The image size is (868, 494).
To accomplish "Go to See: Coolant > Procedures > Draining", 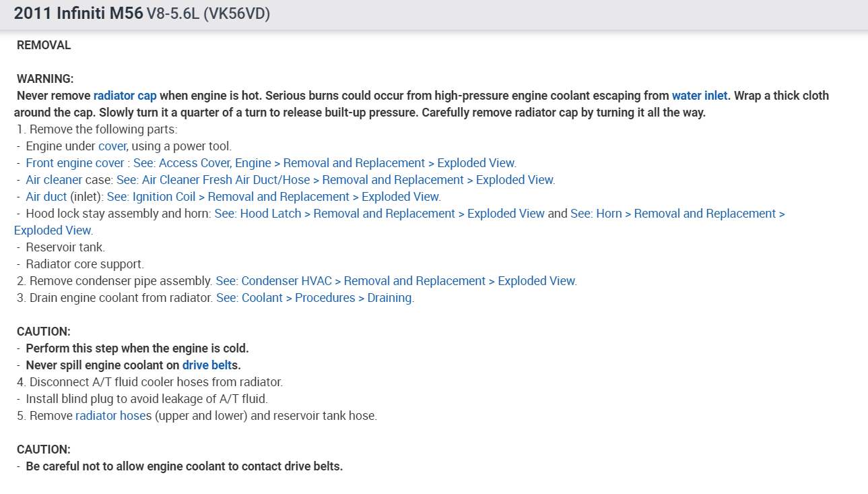I will (314, 298).
